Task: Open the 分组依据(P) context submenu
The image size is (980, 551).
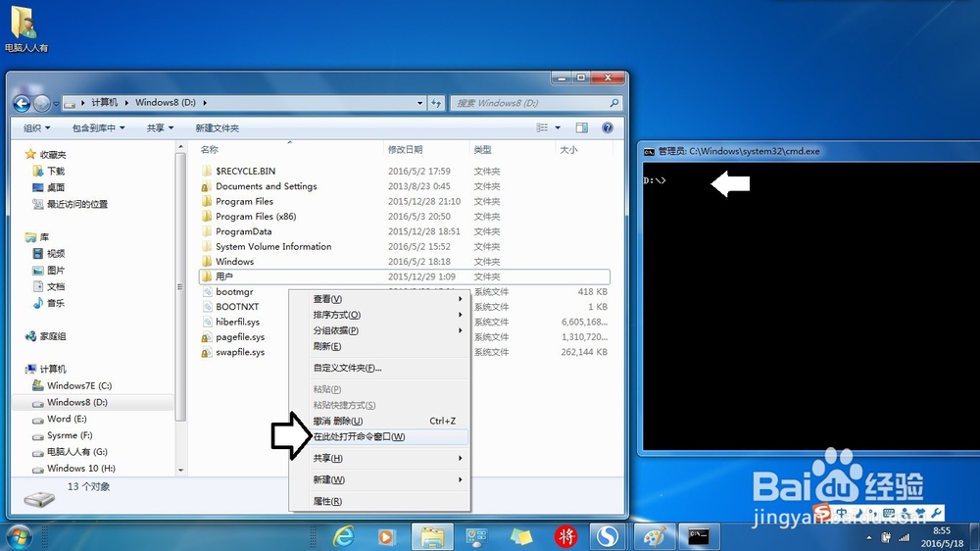Action: click(378, 330)
